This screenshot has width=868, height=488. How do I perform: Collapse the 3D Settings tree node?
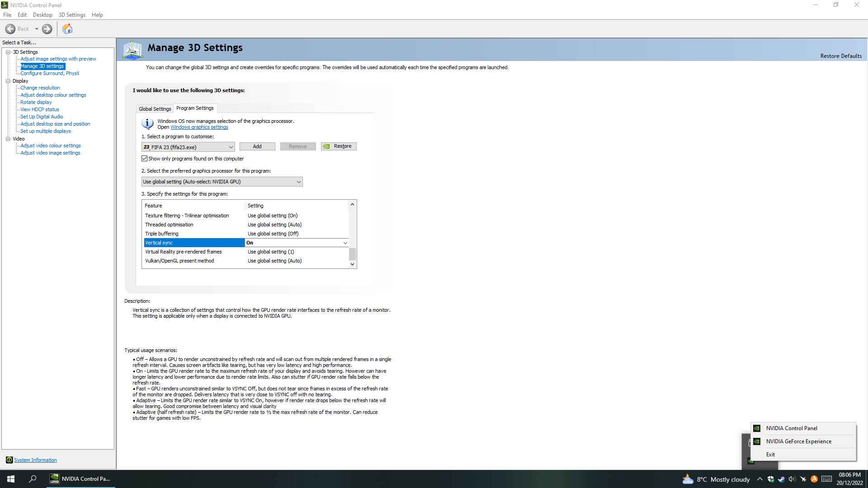[8, 52]
